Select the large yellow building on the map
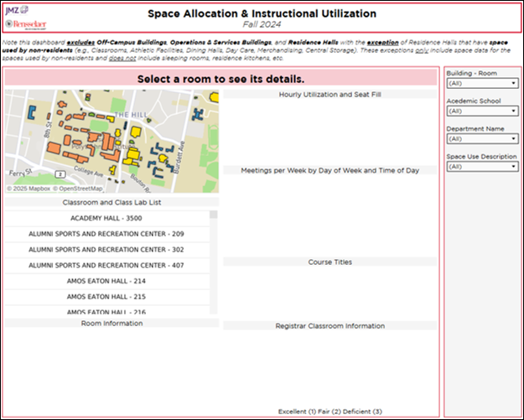The height and width of the screenshot is (420, 524). pyautogui.click(x=133, y=155)
